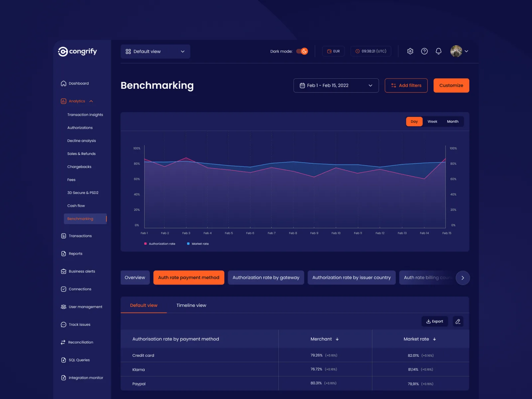The width and height of the screenshot is (532, 399).
Task: Switch to Overview tab
Action: tap(135, 278)
